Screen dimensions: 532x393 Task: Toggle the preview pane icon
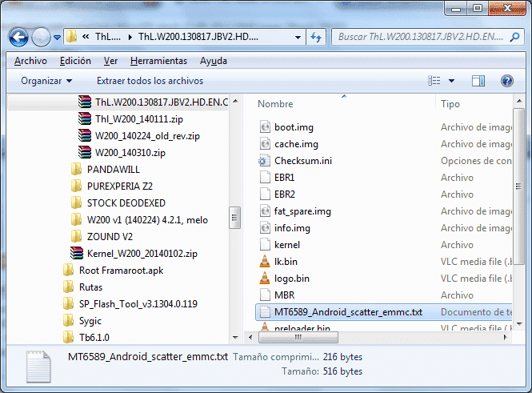(478, 81)
